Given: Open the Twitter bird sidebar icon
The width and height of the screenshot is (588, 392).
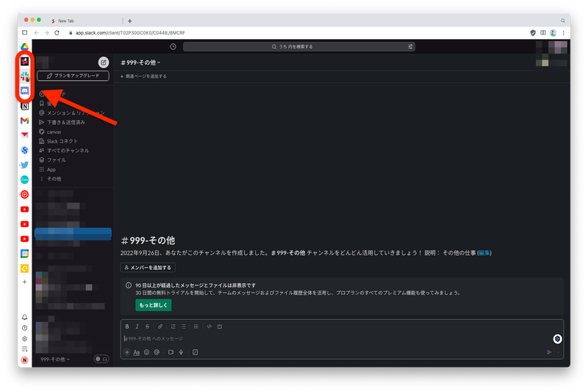Looking at the screenshot, I should click(x=24, y=165).
